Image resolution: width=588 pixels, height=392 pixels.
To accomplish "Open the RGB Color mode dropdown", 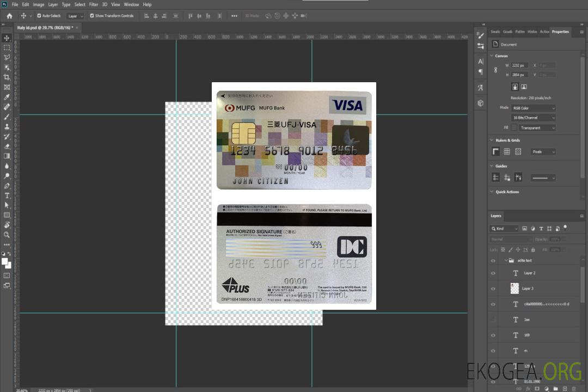I will (533, 108).
